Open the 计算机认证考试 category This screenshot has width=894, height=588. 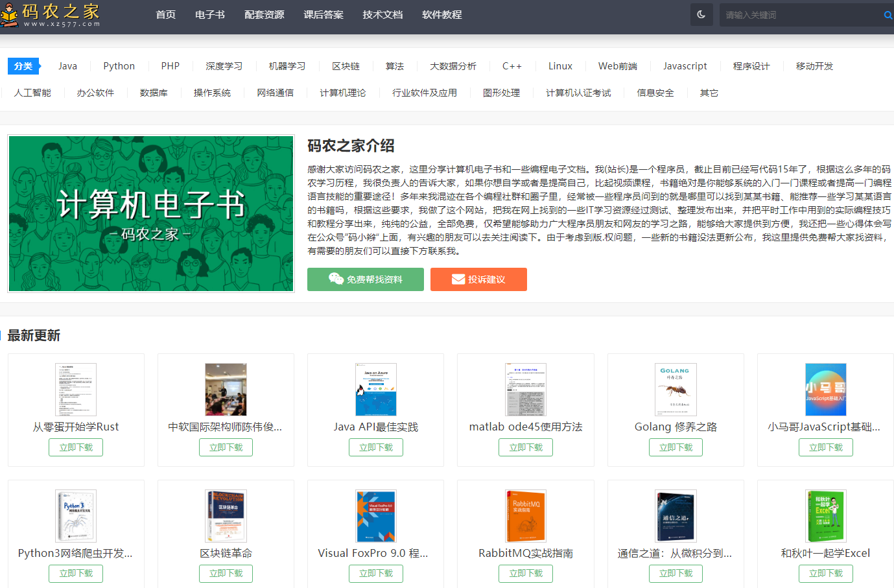click(x=578, y=93)
